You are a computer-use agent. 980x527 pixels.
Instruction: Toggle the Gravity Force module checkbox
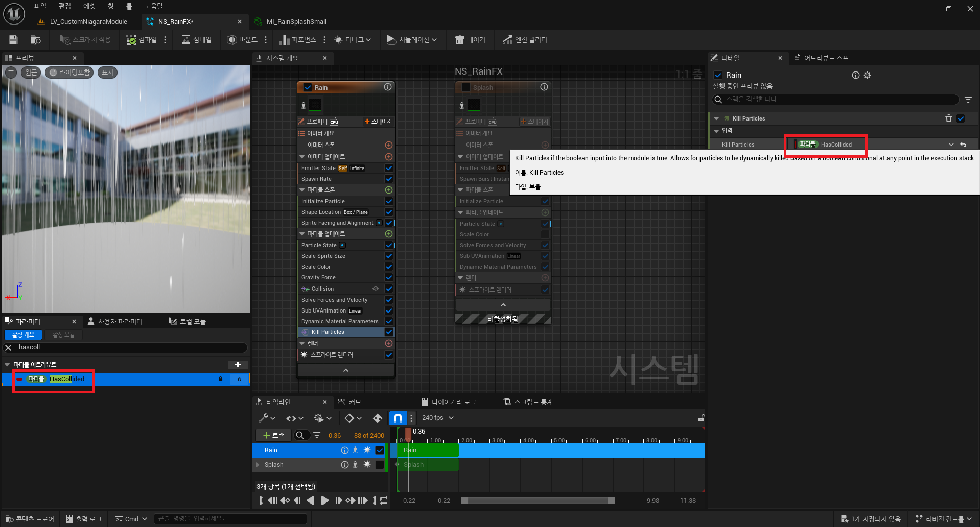click(x=389, y=277)
